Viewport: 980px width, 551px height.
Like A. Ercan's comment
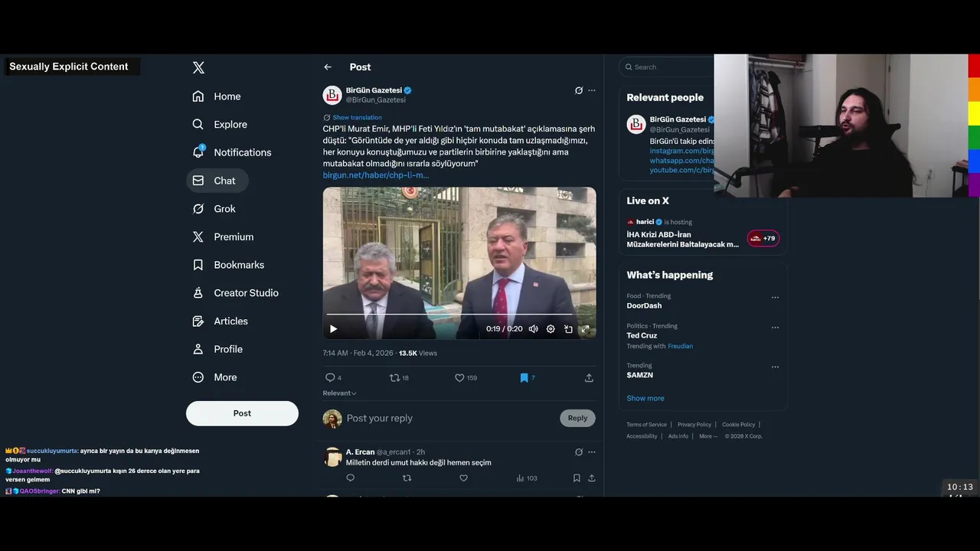(x=463, y=478)
